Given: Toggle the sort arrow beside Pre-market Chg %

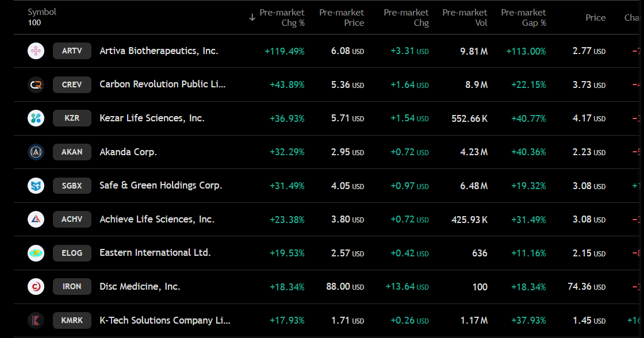Looking at the screenshot, I should coord(252,17).
